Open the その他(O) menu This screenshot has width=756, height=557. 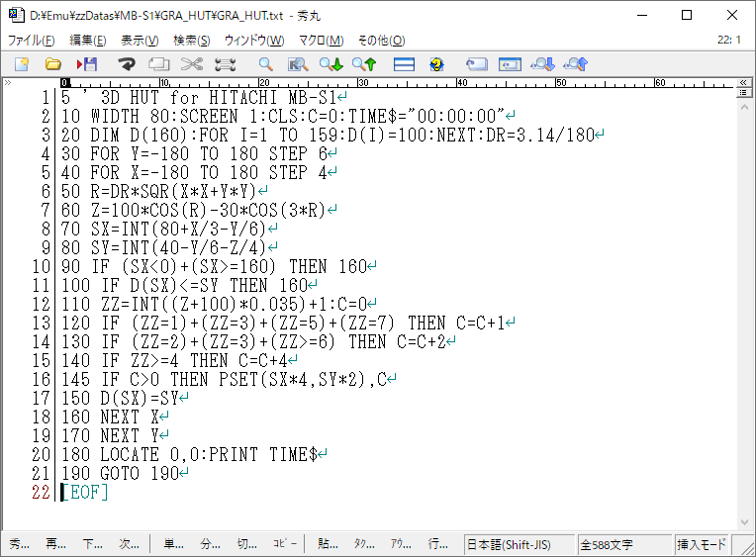(x=381, y=41)
